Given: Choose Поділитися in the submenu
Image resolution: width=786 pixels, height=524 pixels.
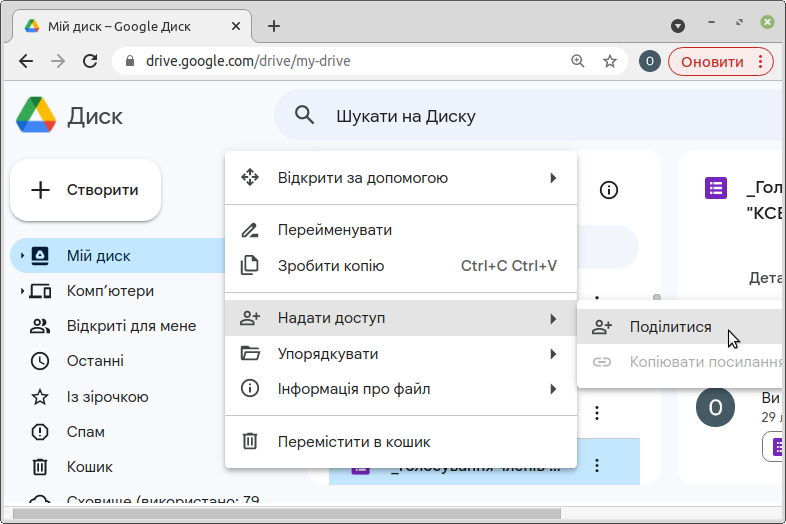Looking at the screenshot, I should pos(670,327).
